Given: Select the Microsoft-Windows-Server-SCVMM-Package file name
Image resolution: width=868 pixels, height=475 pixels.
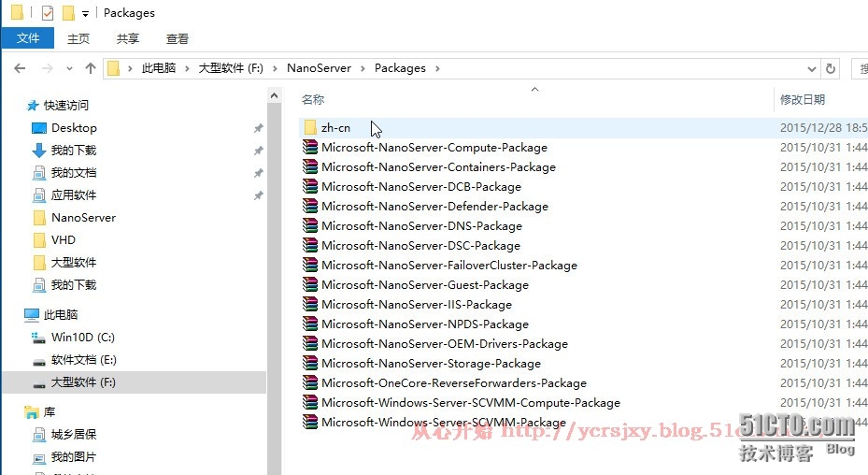Looking at the screenshot, I should (x=444, y=423).
